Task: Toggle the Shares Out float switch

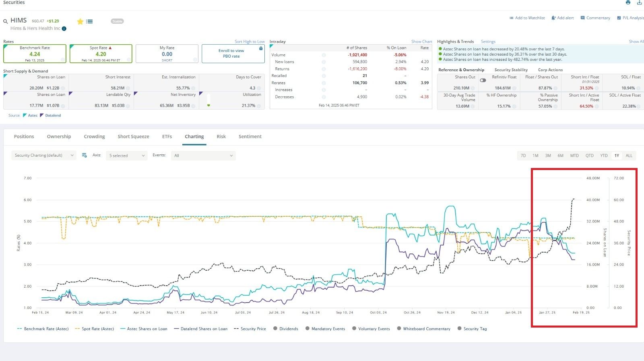Action: click(x=483, y=80)
